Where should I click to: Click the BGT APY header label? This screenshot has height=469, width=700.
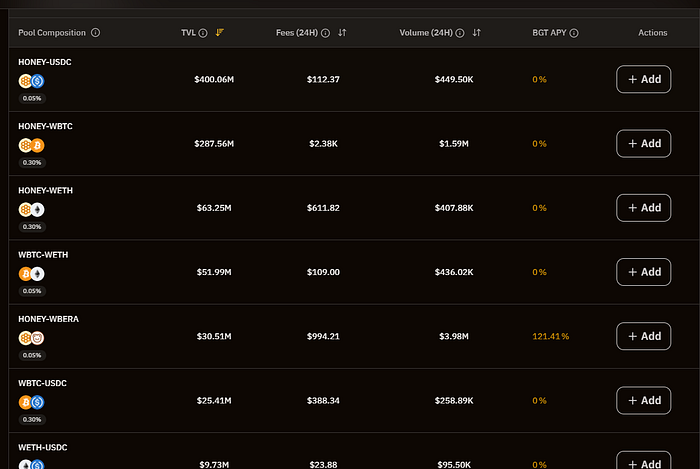click(549, 33)
